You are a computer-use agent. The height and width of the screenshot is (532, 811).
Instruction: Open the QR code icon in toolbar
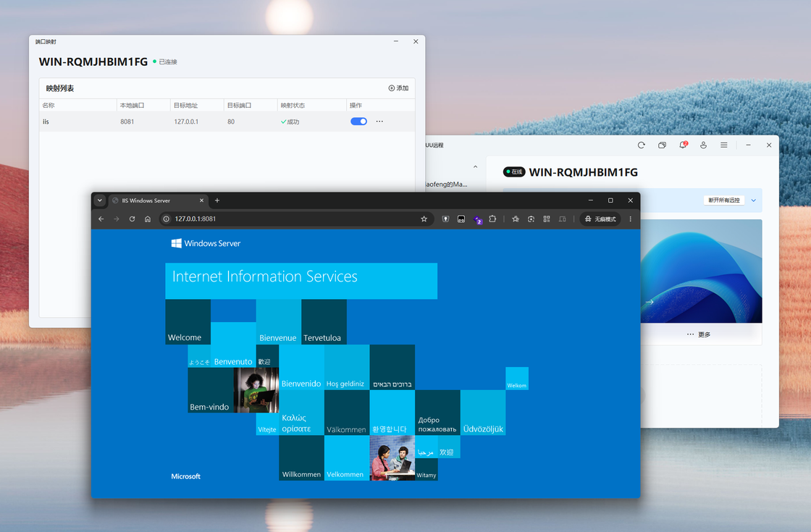(547, 219)
